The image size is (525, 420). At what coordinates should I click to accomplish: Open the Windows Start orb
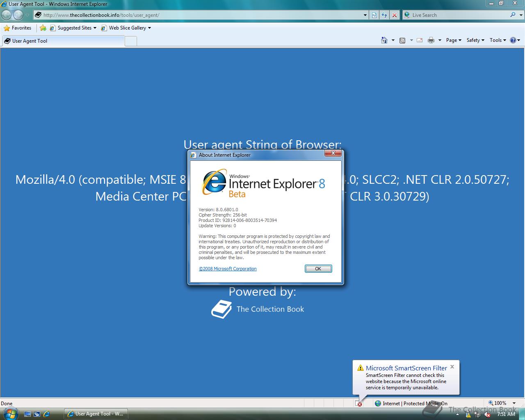point(10,413)
